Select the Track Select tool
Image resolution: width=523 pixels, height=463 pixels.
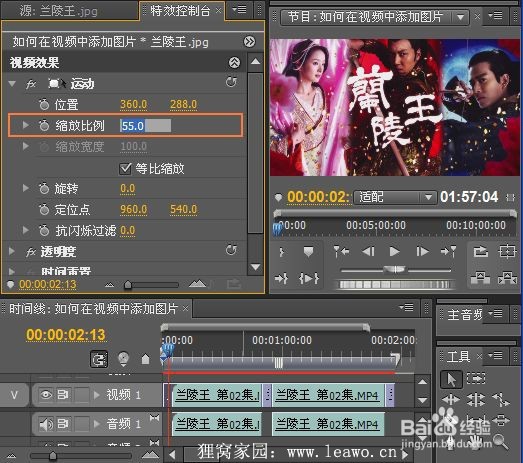tap(476, 378)
